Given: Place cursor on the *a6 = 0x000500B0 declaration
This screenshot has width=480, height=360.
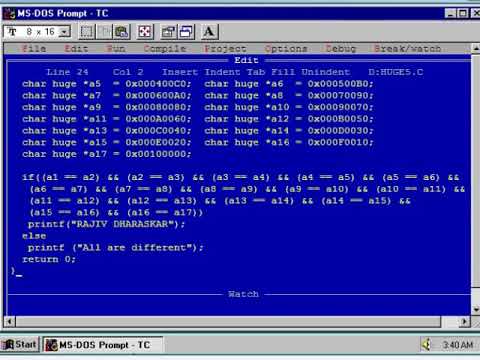Looking at the screenshot, I should pyautogui.click(x=289, y=84).
